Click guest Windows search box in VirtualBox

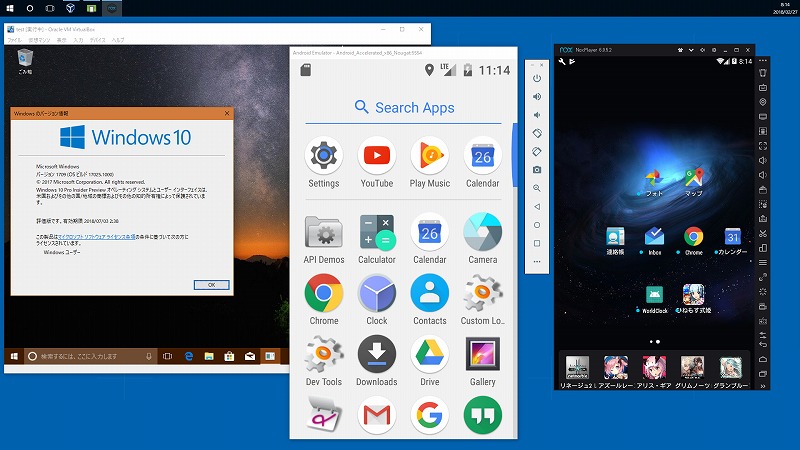point(90,356)
